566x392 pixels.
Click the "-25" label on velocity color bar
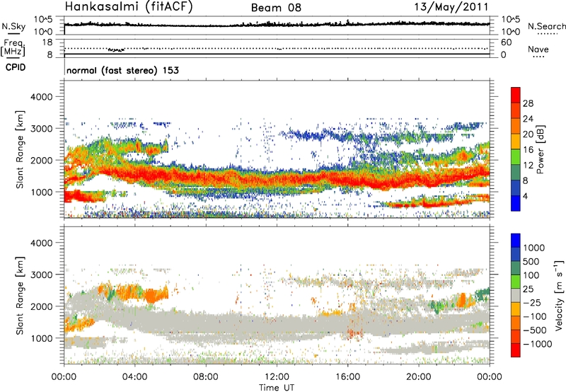[532, 302]
